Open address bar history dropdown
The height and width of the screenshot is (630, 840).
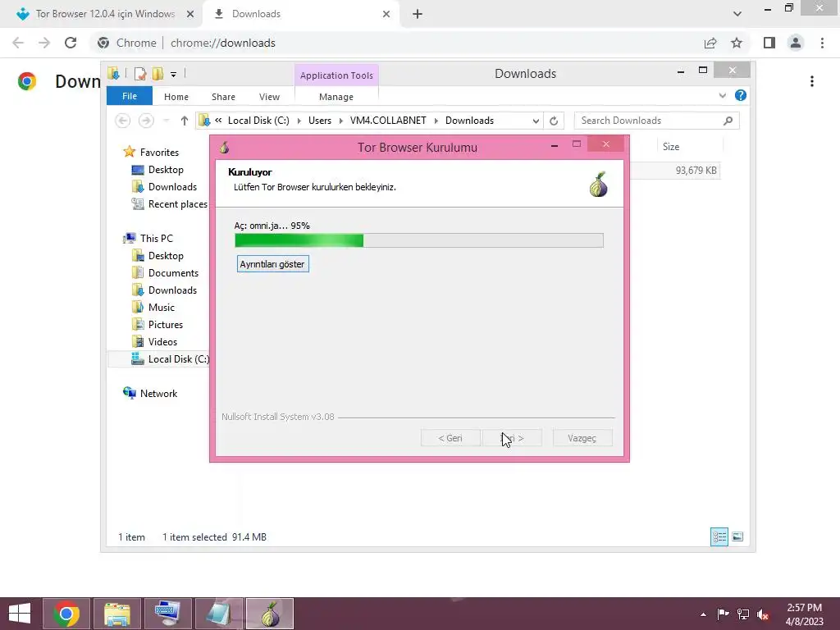pyautogui.click(x=536, y=121)
